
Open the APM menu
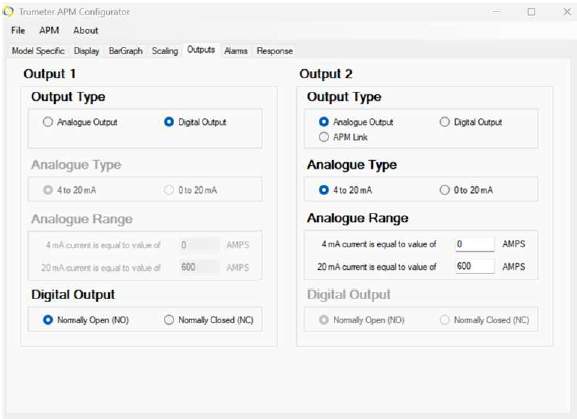pyautogui.click(x=49, y=31)
